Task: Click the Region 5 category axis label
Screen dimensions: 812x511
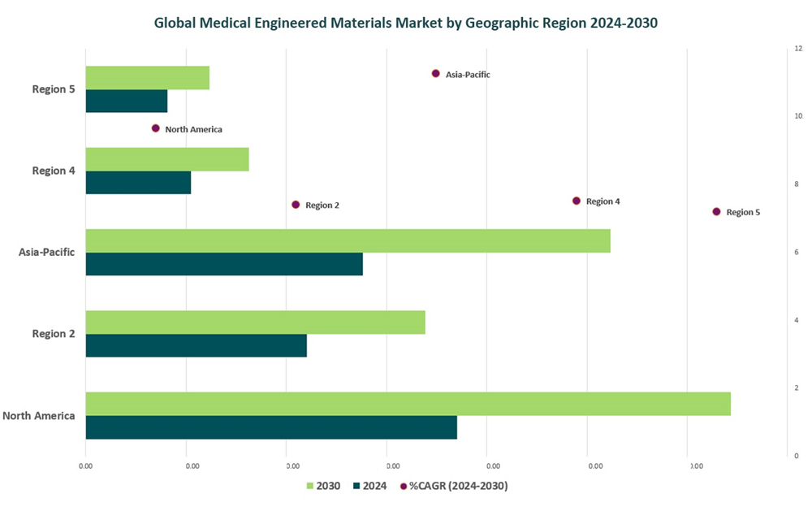Action: tap(54, 89)
